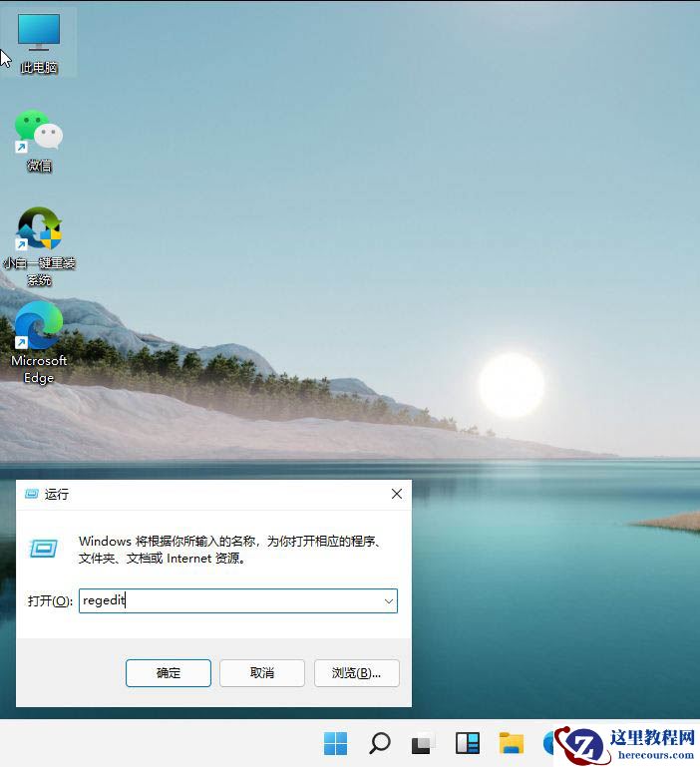Open taskbar Search magnifier
The image size is (700, 767).
pyautogui.click(x=380, y=743)
